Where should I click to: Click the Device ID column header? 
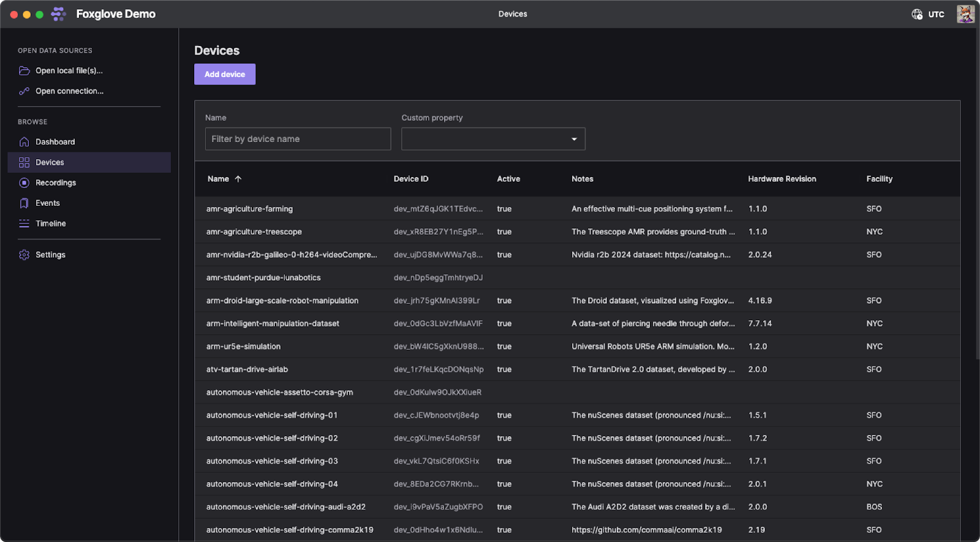[410, 179]
